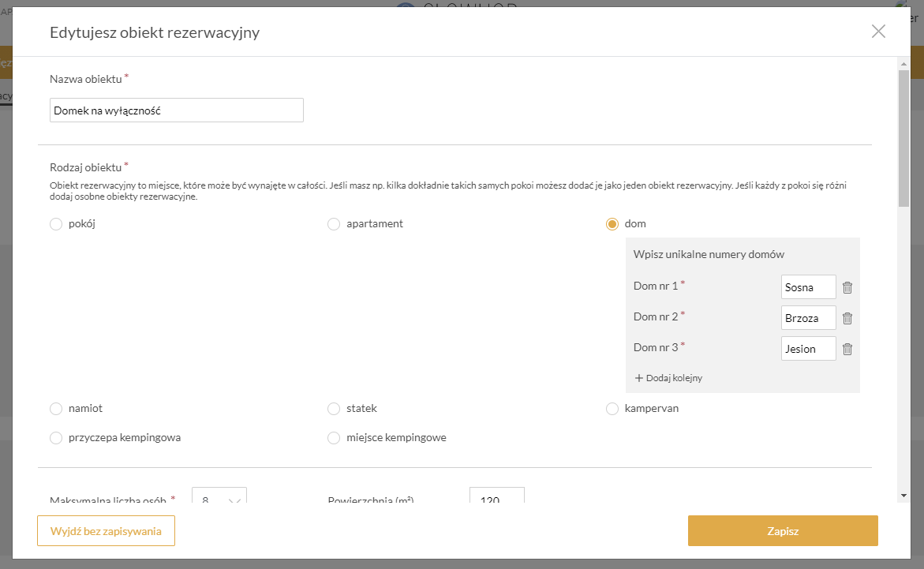Select the pokój radio option

tap(56, 224)
